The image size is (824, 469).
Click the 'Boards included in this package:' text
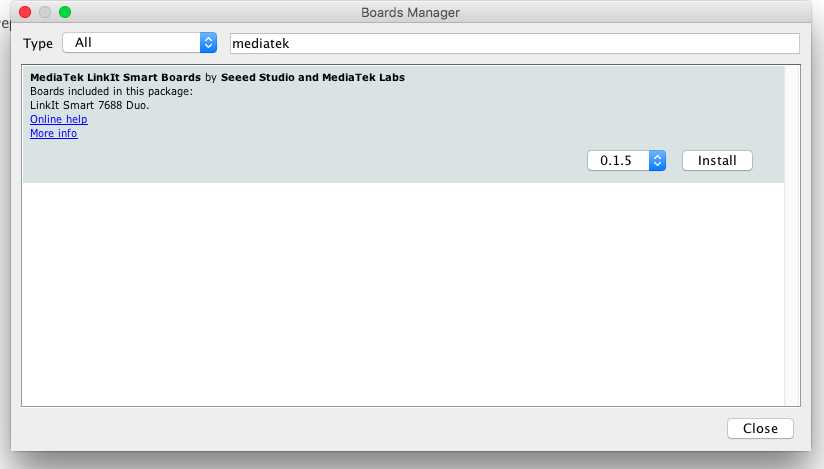click(x=111, y=91)
